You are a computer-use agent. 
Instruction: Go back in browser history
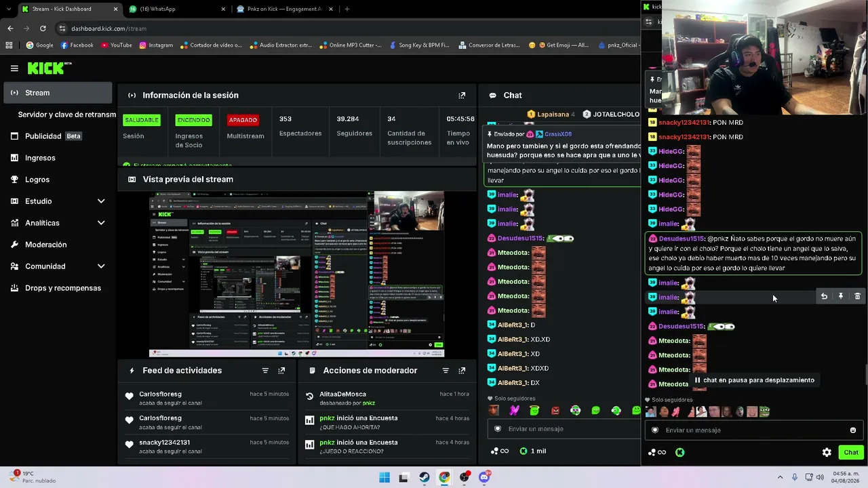(x=10, y=28)
